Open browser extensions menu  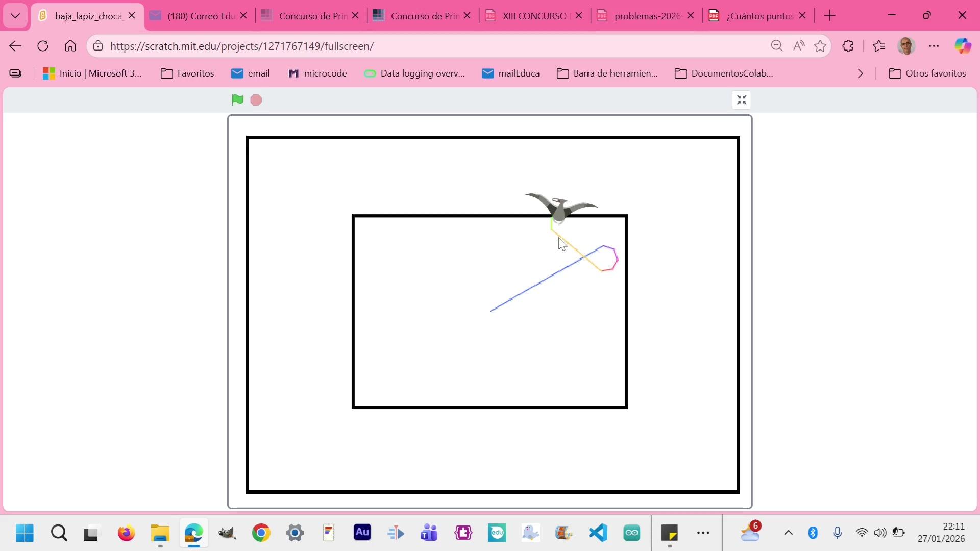click(848, 46)
